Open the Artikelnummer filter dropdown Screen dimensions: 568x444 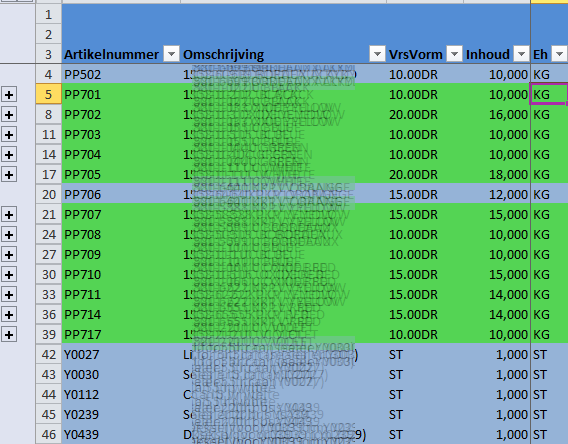point(171,54)
